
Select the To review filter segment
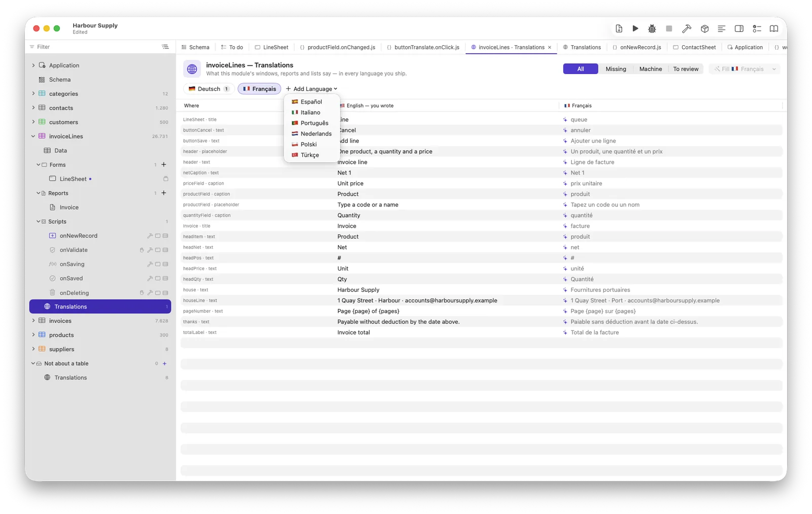coord(686,69)
